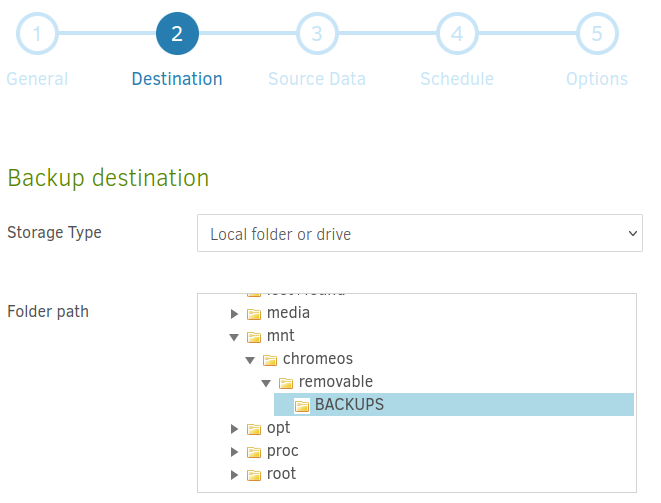661x503 pixels.
Task: Expand the root folder
Action: pyautogui.click(x=234, y=475)
